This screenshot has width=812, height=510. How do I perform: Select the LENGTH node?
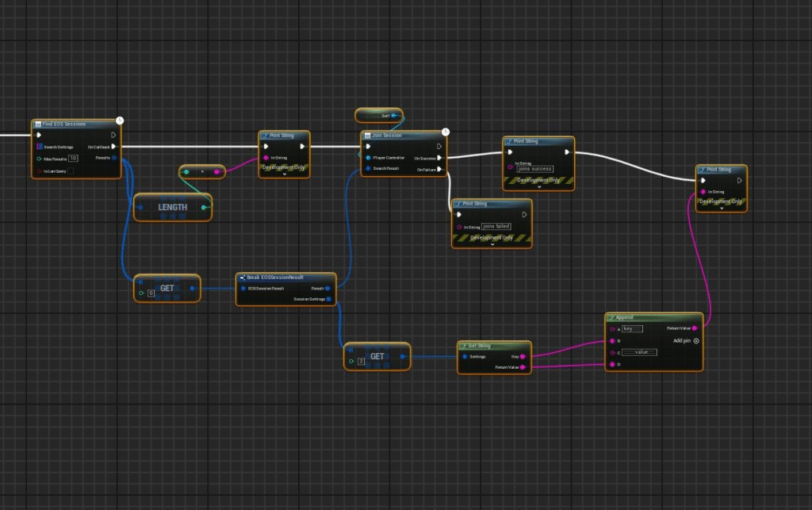(173, 207)
